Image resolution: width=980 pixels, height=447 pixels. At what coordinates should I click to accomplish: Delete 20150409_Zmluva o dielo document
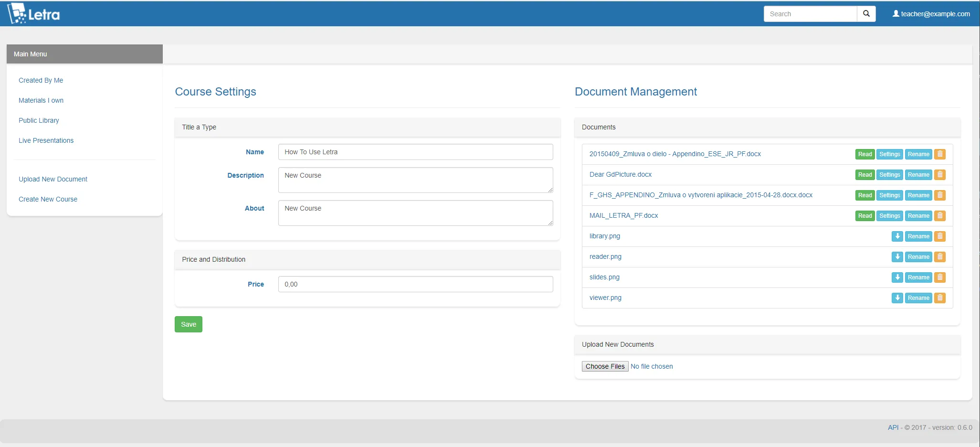tap(940, 154)
